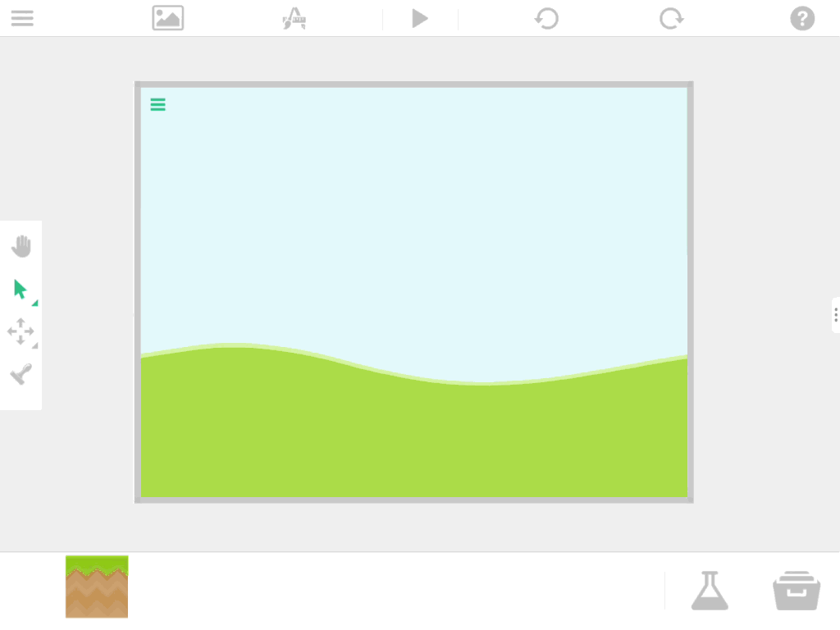Activate the green Selection arrow tool
The image size is (840, 630).
[20, 288]
